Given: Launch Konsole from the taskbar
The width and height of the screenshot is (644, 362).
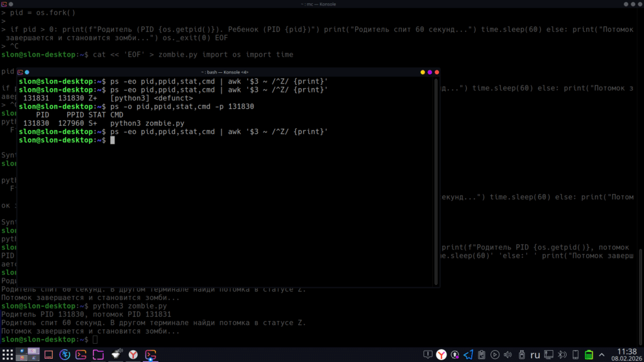Looking at the screenshot, I should click(81, 354).
